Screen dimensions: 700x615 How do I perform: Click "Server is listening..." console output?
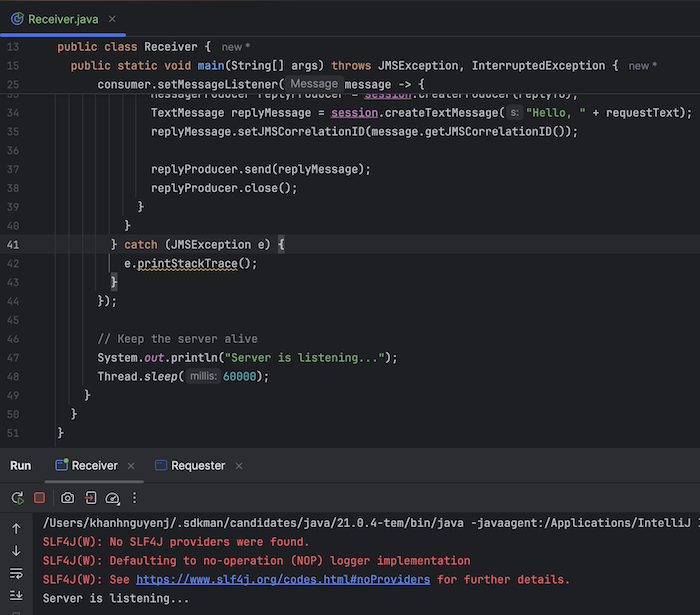(116, 598)
